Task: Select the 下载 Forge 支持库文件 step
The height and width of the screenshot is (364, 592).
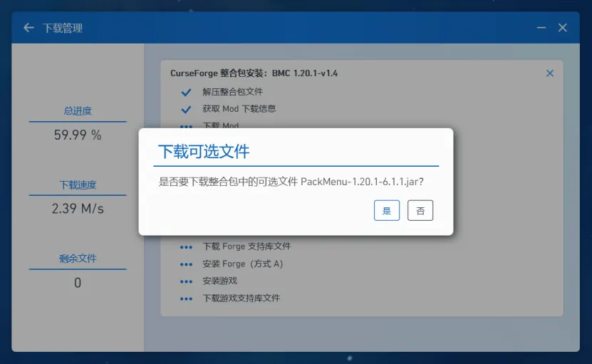Action: pos(246,246)
